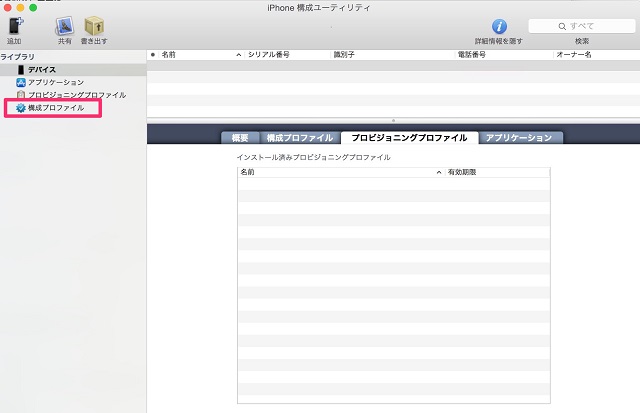This screenshot has height=413, width=640.
Task: Click the App Store icon beside アプリケーション
Action: pyautogui.click(x=20, y=82)
